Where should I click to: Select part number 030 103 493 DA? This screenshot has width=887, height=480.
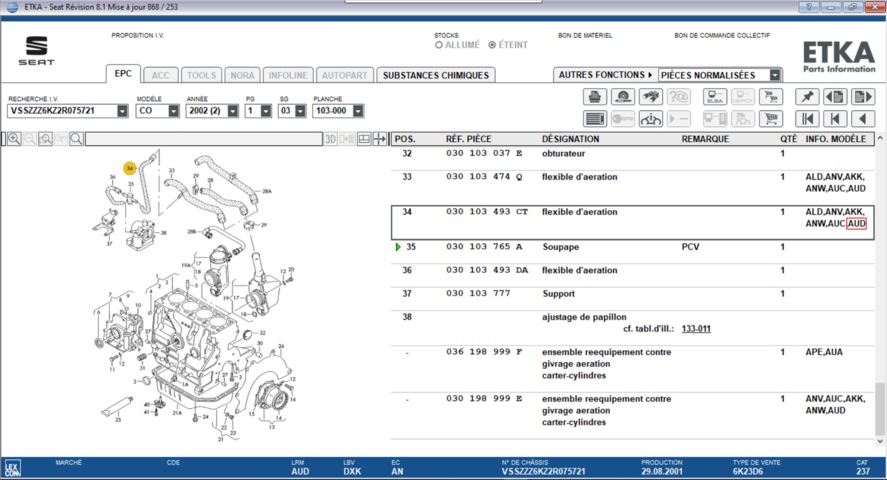click(486, 270)
